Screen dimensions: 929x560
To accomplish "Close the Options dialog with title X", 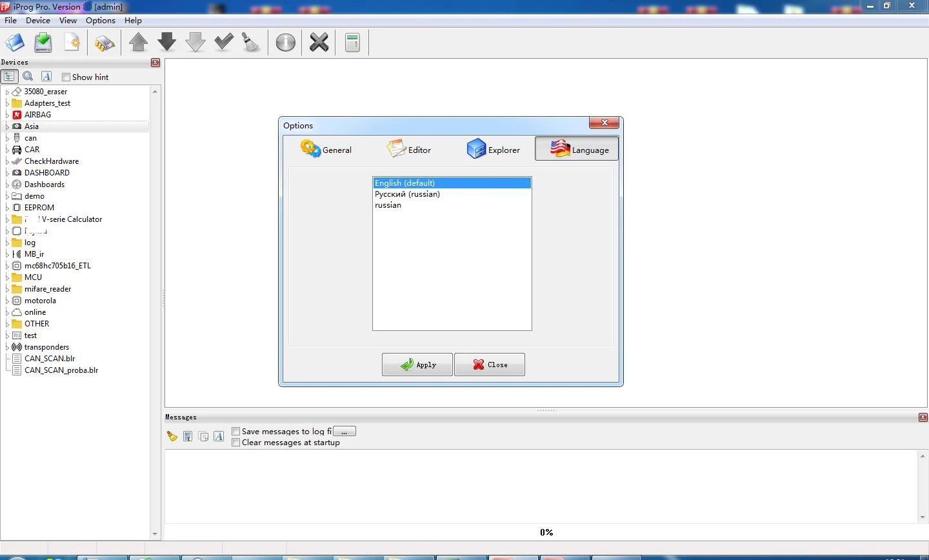I will (604, 123).
